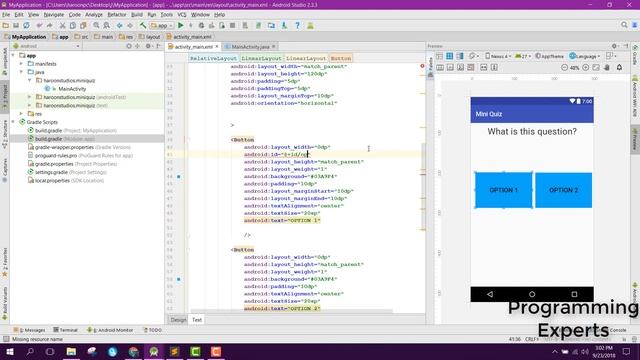Toggle the Build Variants side panel
The height and width of the screenshot is (360, 640).
(5, 303)
